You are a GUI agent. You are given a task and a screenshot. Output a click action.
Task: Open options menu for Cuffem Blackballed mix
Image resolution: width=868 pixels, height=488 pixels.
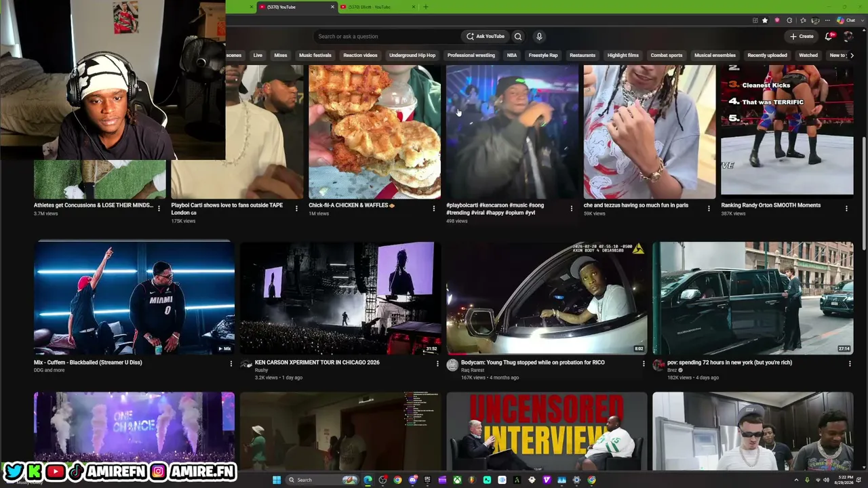[231, 364]
